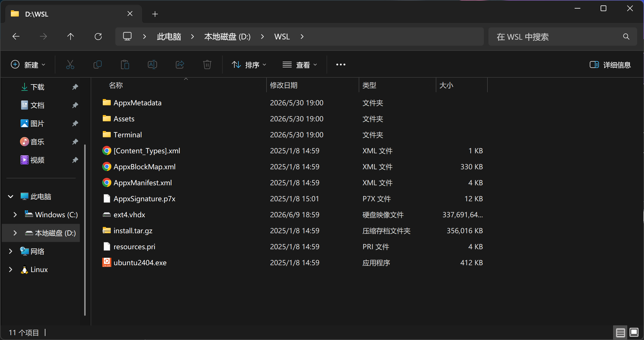This screenshot has height=340, width=644.
Task: Toggle the 详细信息 details pane
Action: [x=610, y=65]
